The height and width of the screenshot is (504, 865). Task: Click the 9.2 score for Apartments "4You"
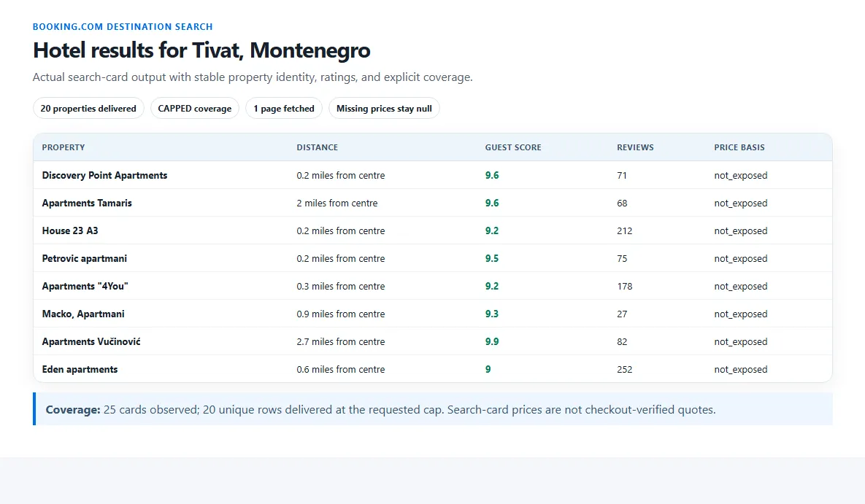(491, 286)
